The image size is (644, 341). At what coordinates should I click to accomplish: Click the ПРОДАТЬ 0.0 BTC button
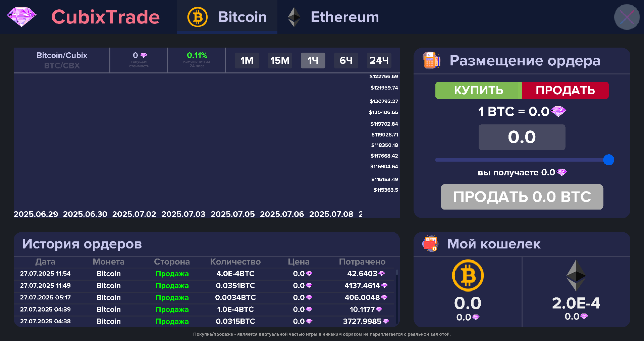522,197
